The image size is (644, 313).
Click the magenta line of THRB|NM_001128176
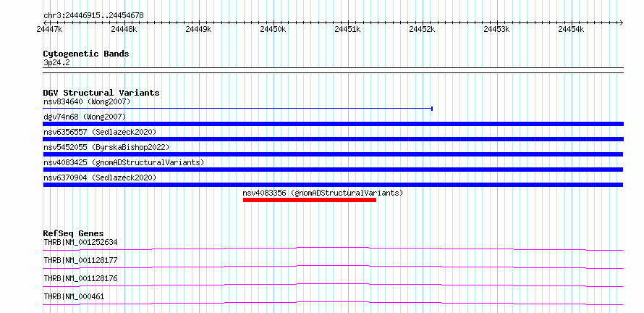pyautogui.click(x=333, y=285)
